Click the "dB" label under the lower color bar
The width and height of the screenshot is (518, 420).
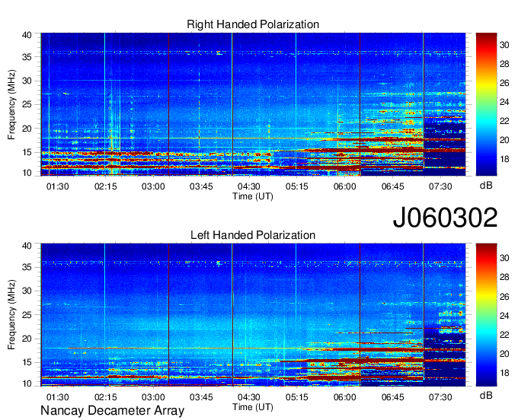point(486,395)
